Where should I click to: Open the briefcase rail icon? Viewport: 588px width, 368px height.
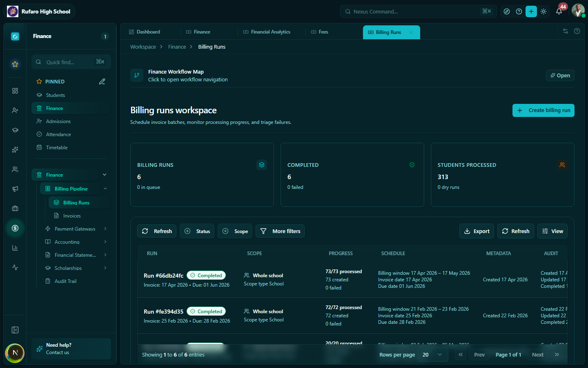tap(15, 209)
